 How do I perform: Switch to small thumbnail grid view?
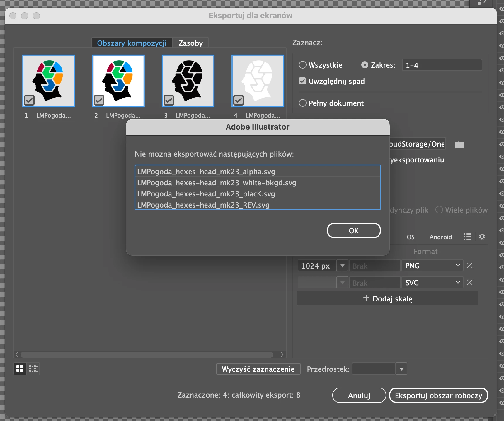click(33, 369)
